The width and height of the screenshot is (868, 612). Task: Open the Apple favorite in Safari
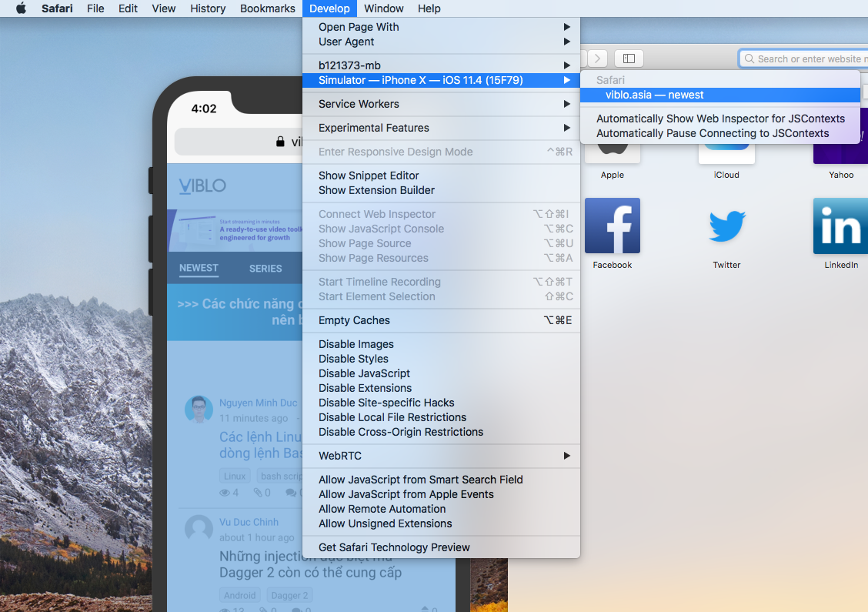point(613,153)
